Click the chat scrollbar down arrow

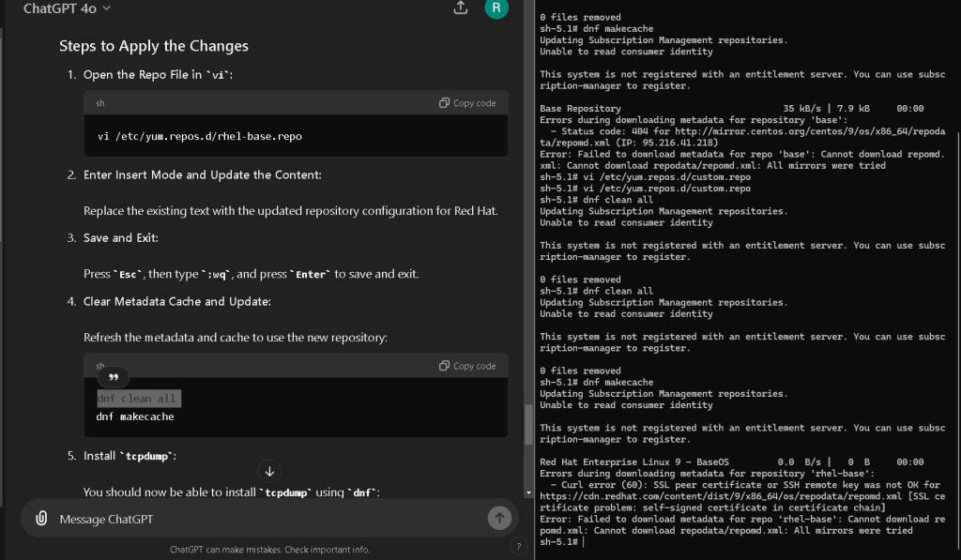(x=528, y=492)
